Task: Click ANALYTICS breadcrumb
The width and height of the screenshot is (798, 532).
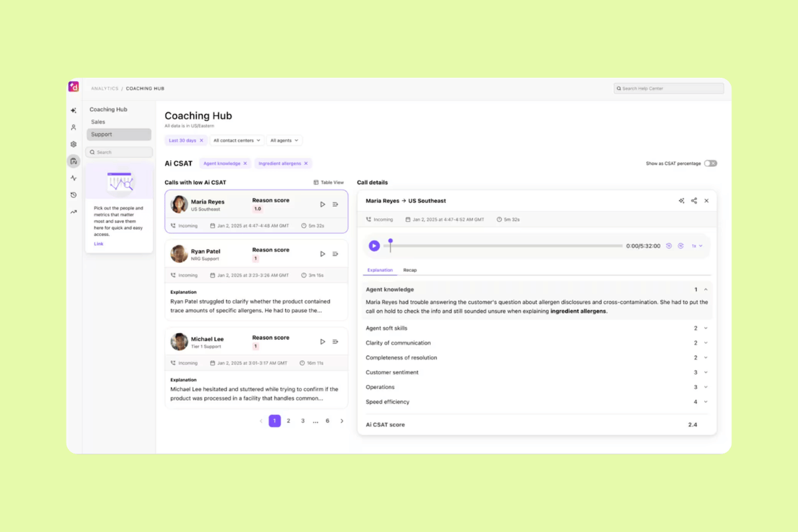Action: pyautogui.click(x=105, y=88)
